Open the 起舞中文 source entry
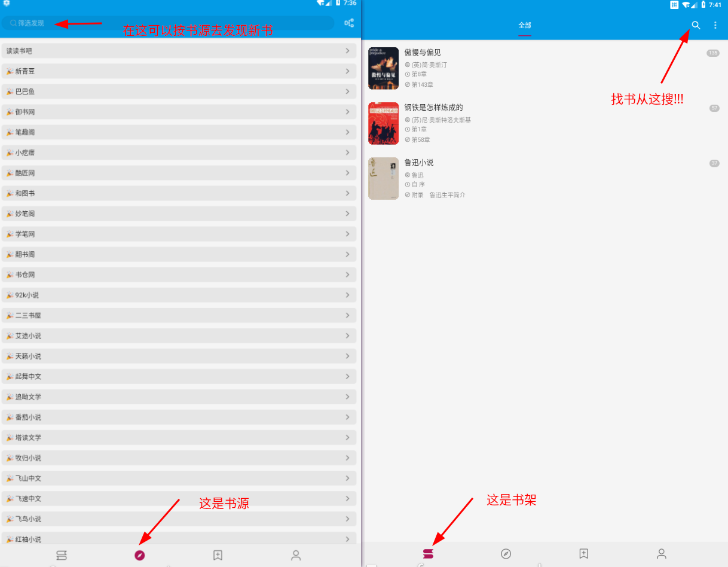Screen dimensions: 728x567 179,376
